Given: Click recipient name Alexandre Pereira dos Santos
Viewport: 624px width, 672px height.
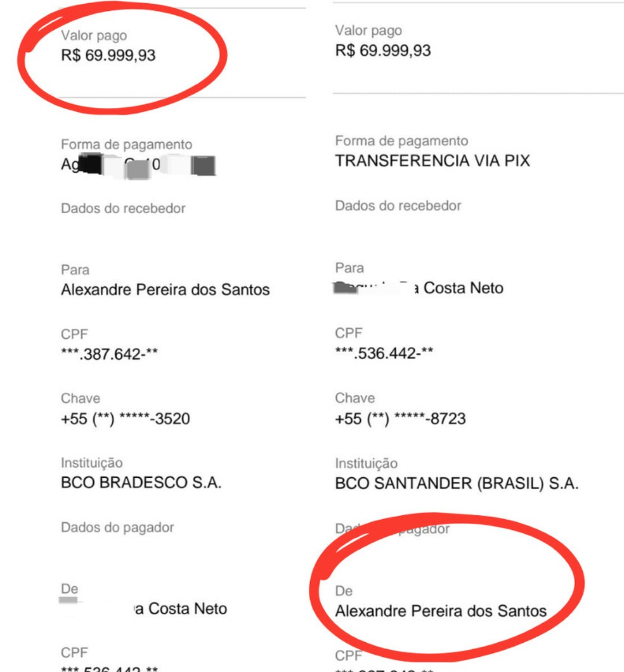Looking at the screenshot, I should point(165,290).
